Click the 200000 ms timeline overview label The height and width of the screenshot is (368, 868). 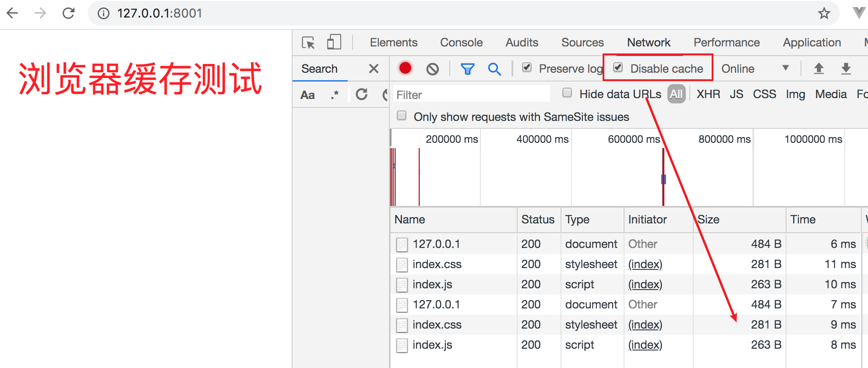click(x=452, y=139)
